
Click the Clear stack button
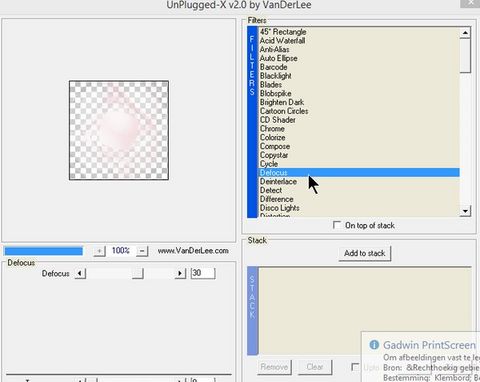point(315,367)
